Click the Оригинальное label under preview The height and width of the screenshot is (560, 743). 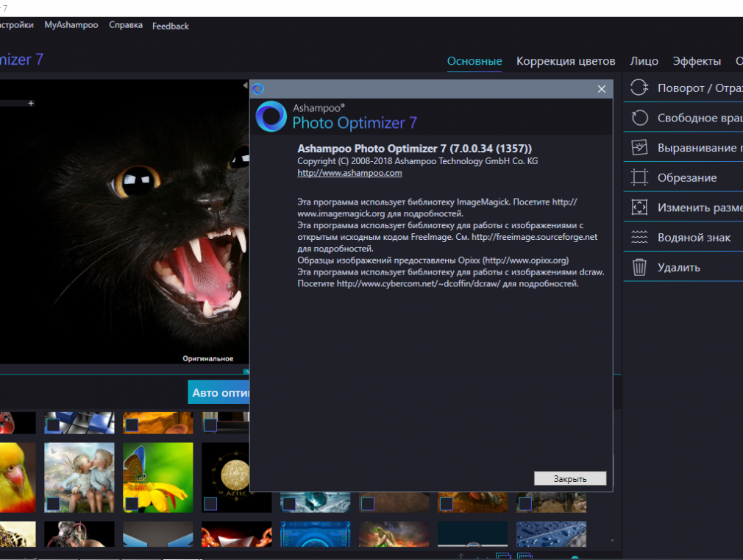point(208,358)
